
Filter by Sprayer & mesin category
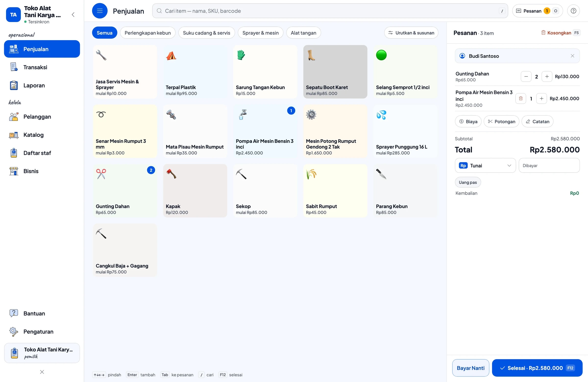point(260,33)
